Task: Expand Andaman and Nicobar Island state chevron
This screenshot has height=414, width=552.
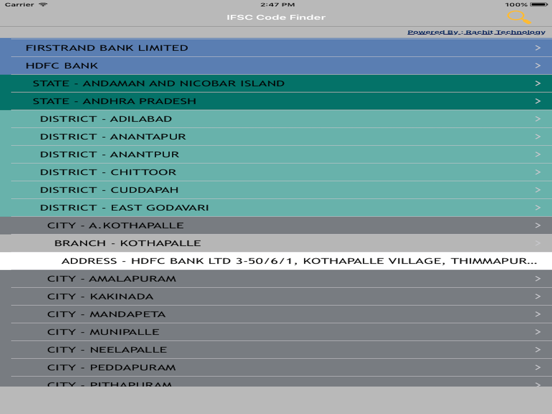Action: [x=538, y=83]
